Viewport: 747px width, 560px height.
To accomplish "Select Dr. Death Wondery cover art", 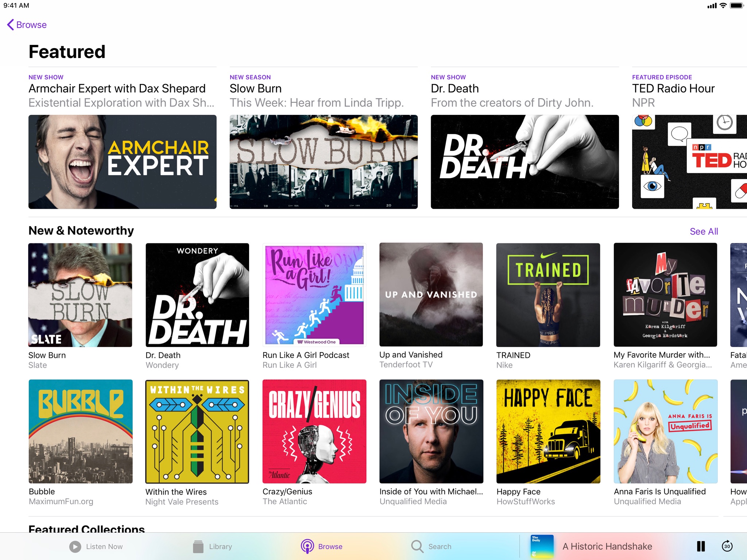I will pos(197,295).
